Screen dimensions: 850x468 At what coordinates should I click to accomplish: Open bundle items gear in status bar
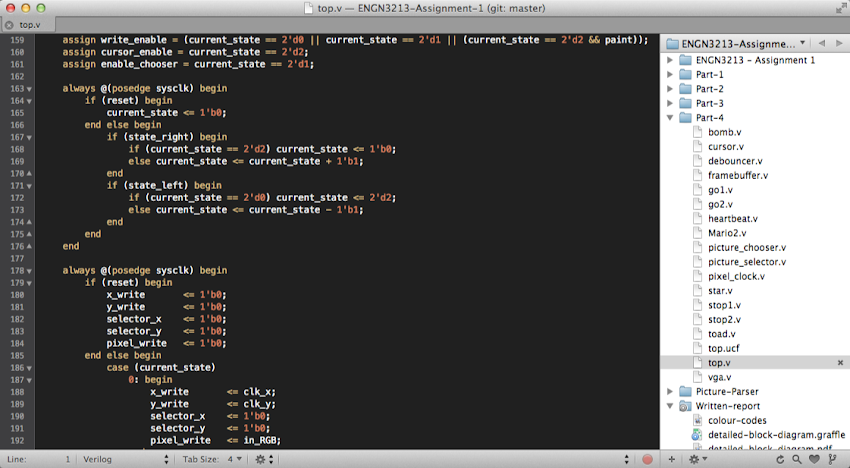(x=264, y=459)
